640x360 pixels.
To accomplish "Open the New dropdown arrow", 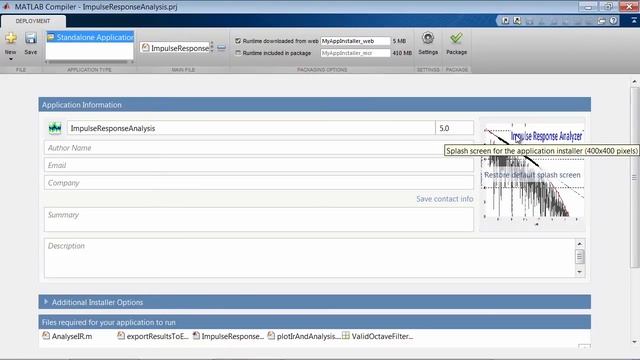I will 11,59.
